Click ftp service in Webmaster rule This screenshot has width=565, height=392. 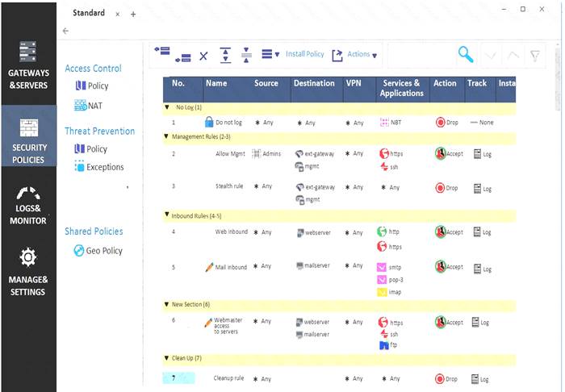tap(388, 345)
